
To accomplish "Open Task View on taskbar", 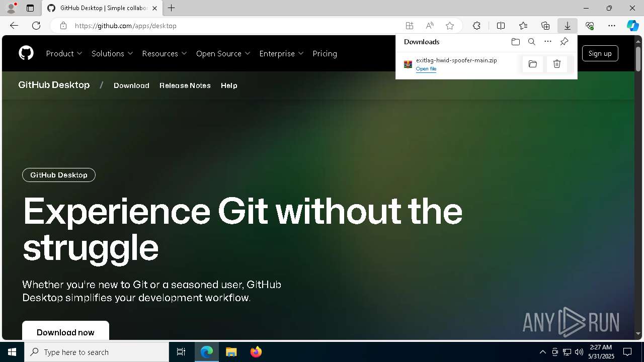I will click(x=181, y=352).
